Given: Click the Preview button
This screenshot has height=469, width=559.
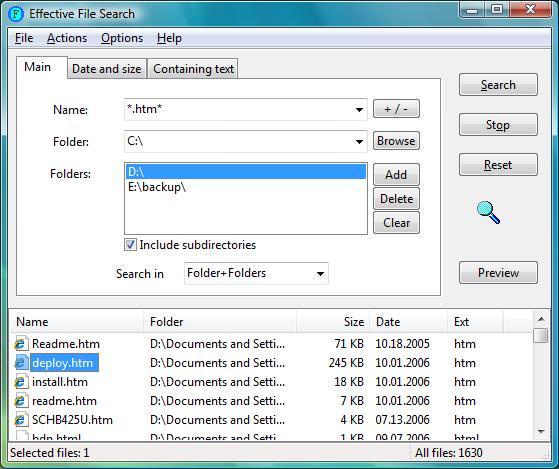Looking at the screenshot, I should 498,273.
